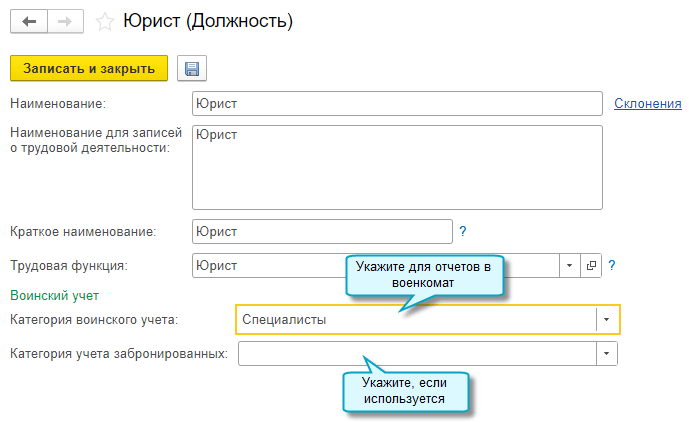689x423 pixels.
Task: Open help for Трудовая функция
Action: click(611, 265)
